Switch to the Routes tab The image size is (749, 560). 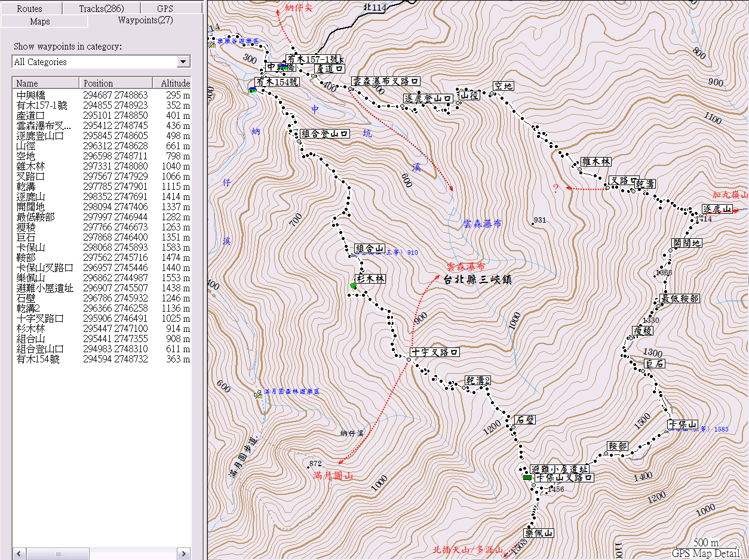[x=30, y=8]
